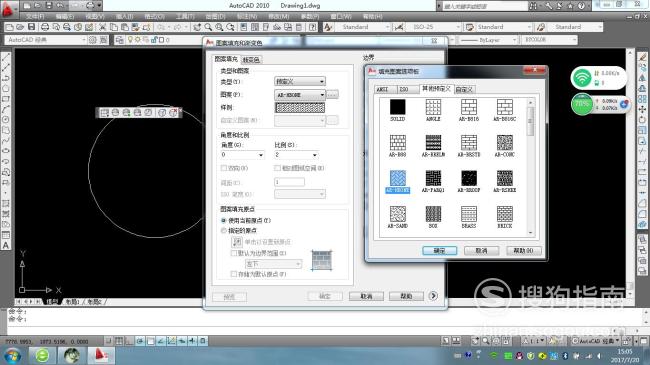
Task: Select the Zoom window icon
Action: pos(219,27)
